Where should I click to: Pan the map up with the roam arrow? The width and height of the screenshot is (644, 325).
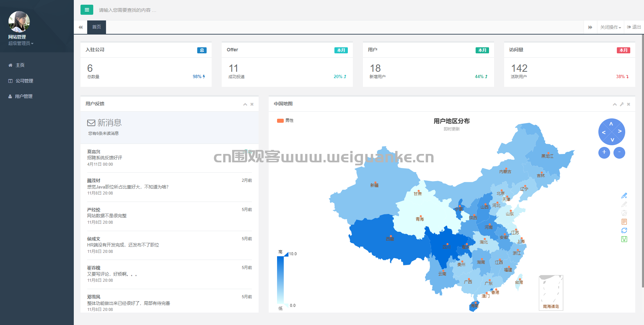(611, 124)
